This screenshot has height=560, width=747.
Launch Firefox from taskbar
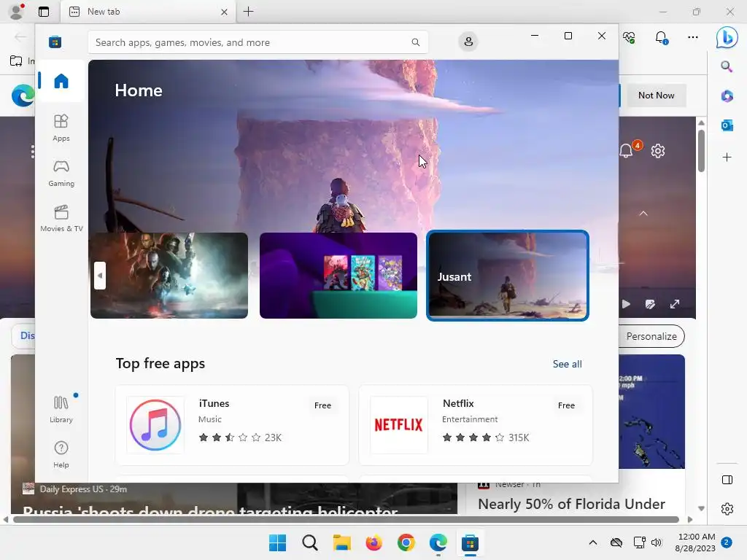[x=374, y=542]
